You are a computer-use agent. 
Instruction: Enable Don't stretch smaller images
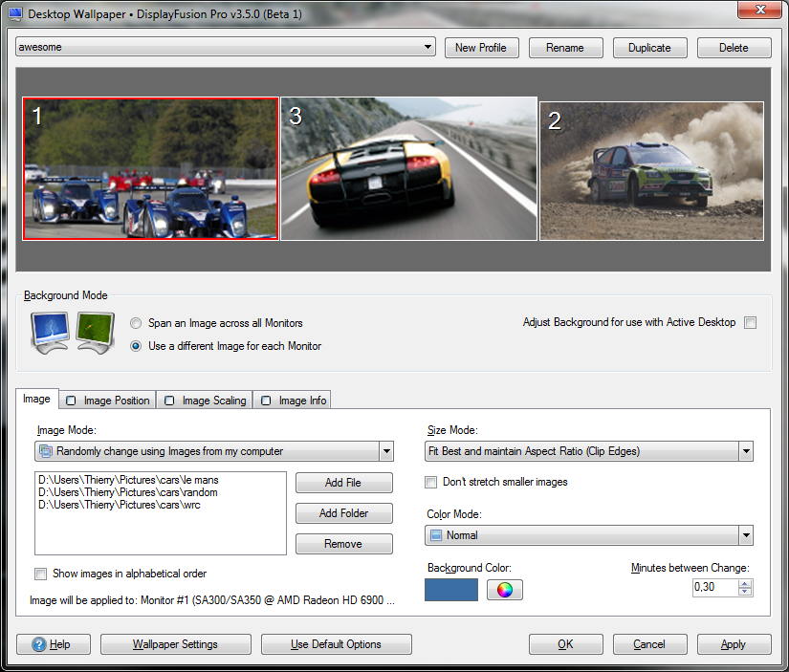[432, 482]
